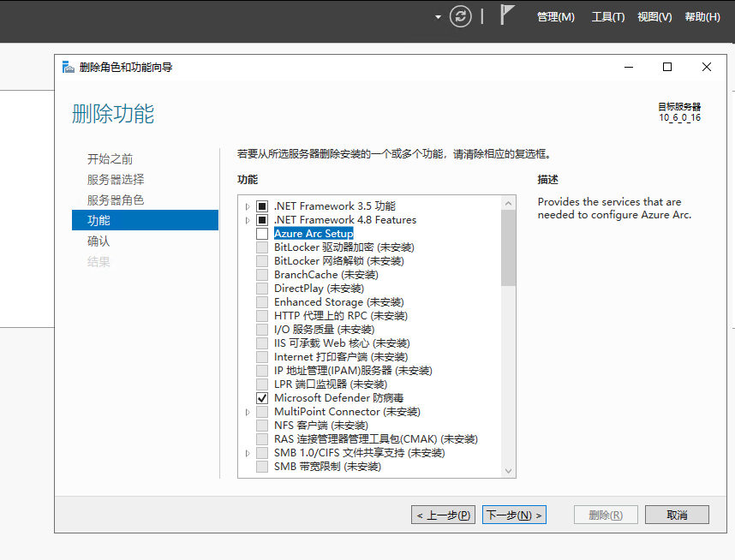Expand .NET Framework 3.5 功能 tree node
This screenshot has height=560, width=735.
248,206
